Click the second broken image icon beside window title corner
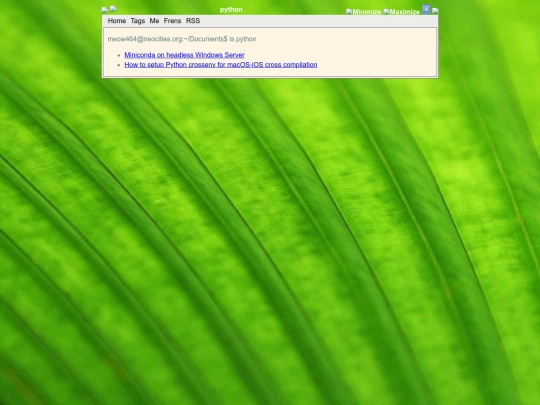Screen dimensions: 540x405 [x=113, y=9]
